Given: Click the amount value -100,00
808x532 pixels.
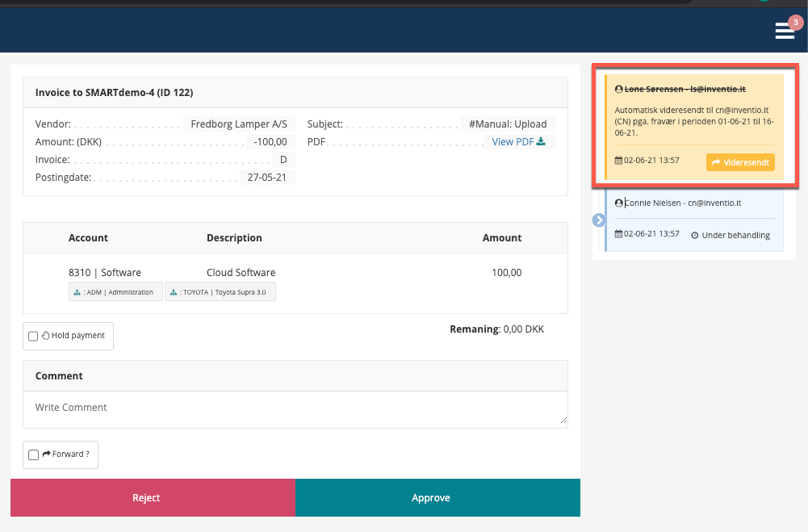Looking at the screenshot, I should coord(270,142).
